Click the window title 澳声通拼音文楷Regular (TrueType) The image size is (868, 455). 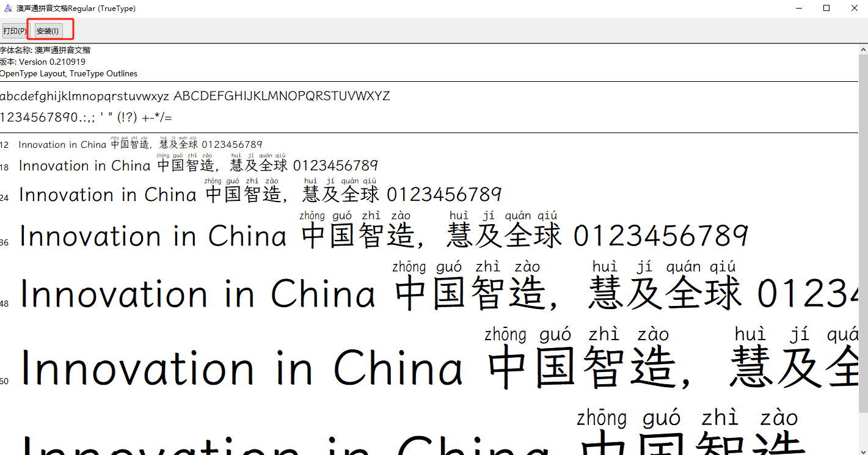point(76,9)
